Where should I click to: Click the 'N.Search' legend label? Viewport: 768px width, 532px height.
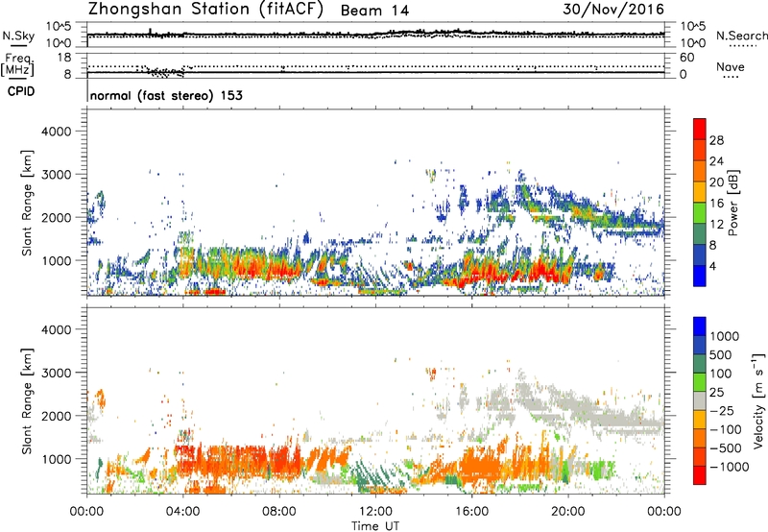pyautogui.click(x=741, y=36)
